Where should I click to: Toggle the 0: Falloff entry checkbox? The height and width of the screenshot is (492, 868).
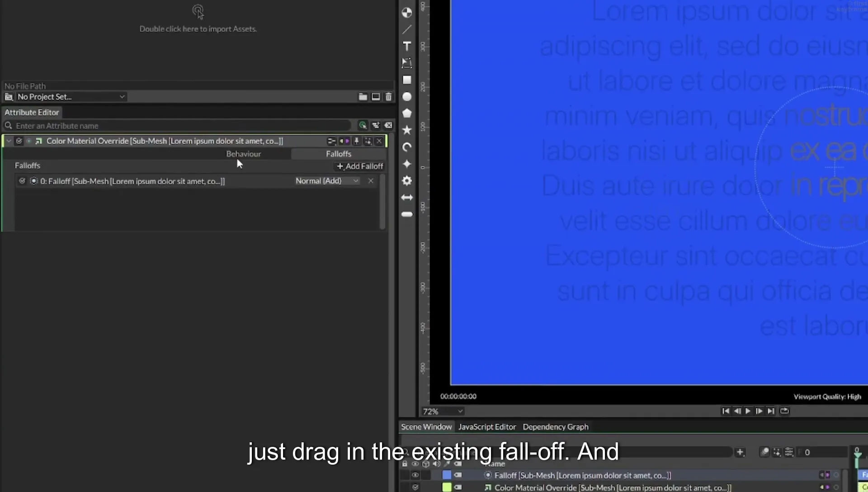pos(22,181)
